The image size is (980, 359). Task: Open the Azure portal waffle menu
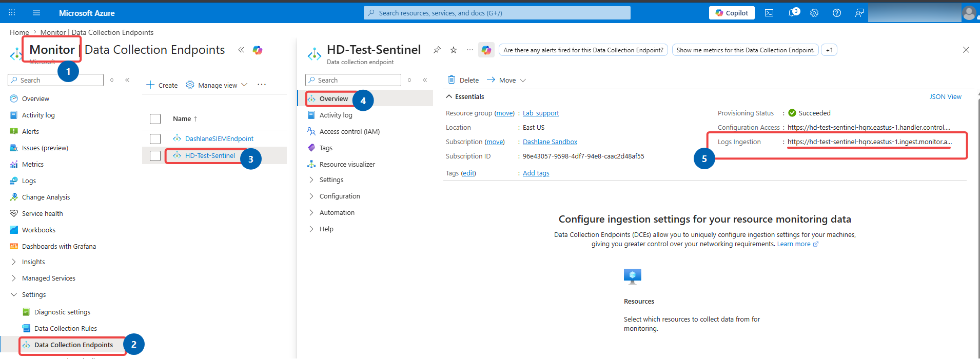pyautogui.click(x=12, y=13)
